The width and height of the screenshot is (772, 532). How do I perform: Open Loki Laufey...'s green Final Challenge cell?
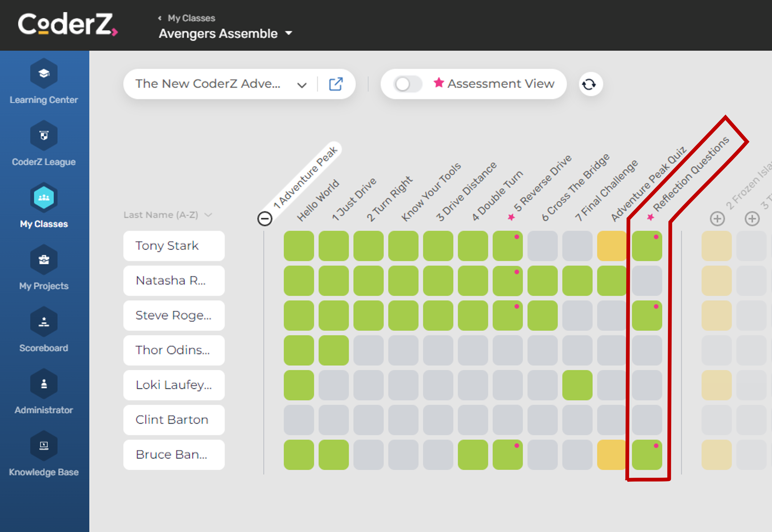tap(577, 385)
